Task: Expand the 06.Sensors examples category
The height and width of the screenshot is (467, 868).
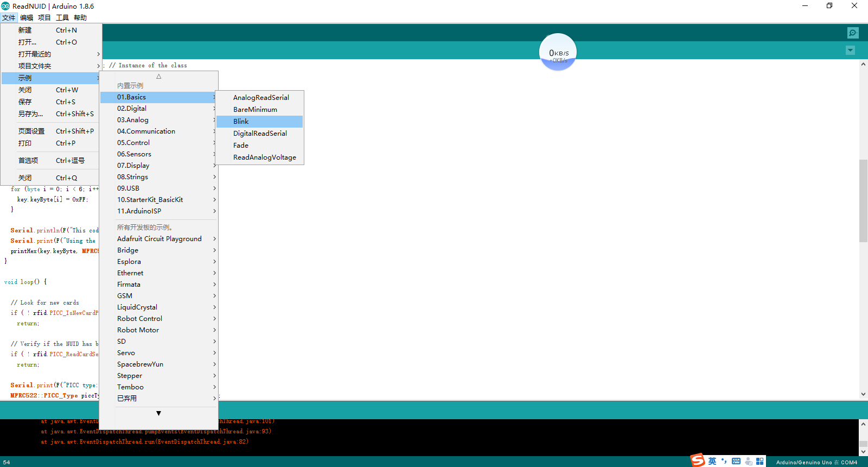Action: pyautogui.click(x=159, y=154)
